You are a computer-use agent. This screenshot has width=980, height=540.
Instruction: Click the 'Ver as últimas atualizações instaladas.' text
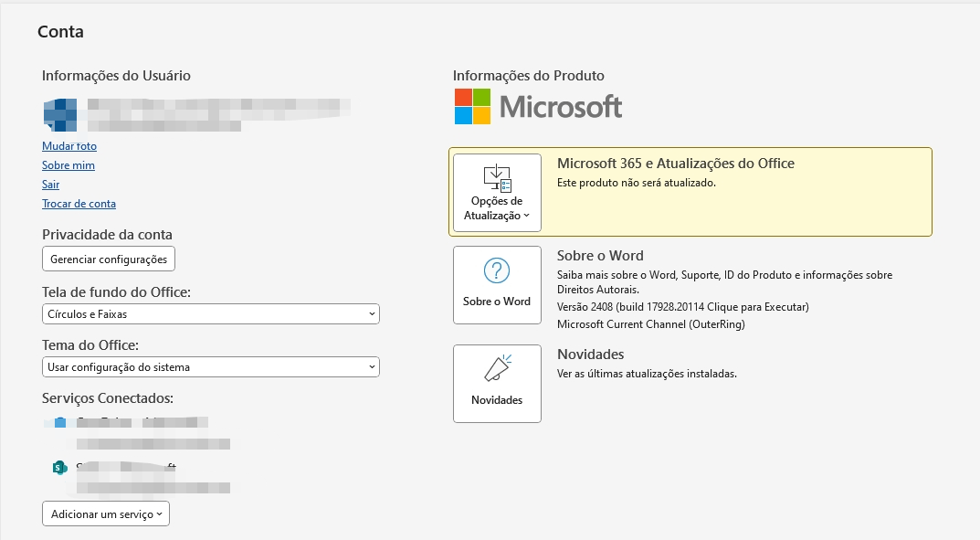pyautogui.click(x=647, y=374)
